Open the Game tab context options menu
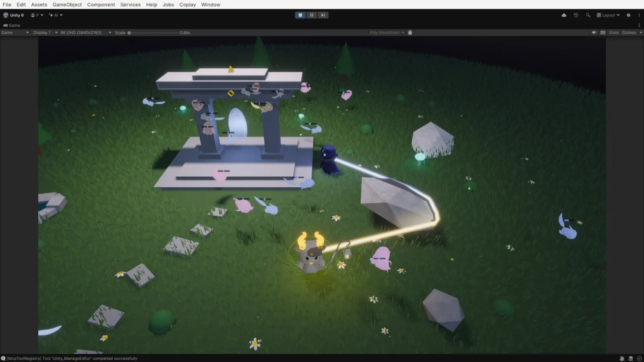 [639, 25]
